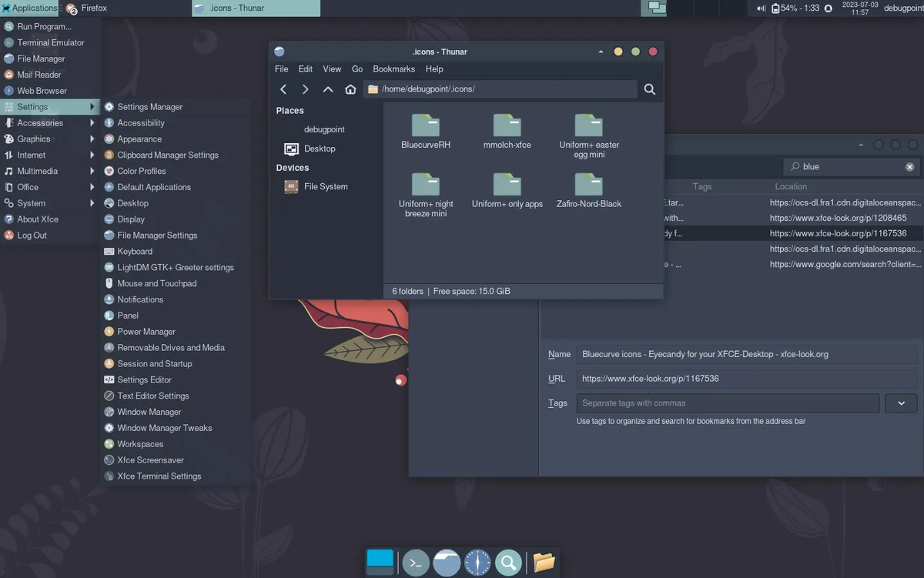The height and width of the screenshot is (578, 924).
Task: Open Window Manager Tweaks
Action: (x=176, y=428)
